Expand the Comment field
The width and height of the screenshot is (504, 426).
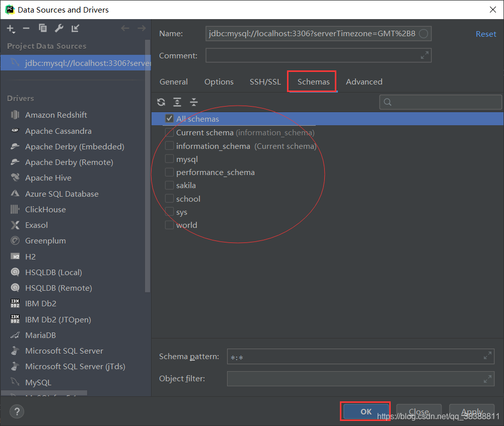point(424,55)
